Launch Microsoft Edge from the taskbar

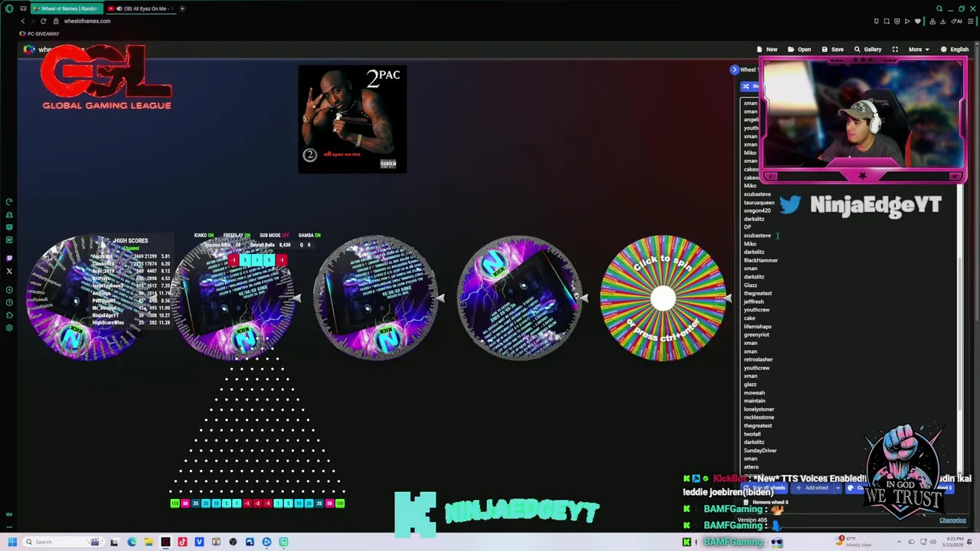click(132, 542)
